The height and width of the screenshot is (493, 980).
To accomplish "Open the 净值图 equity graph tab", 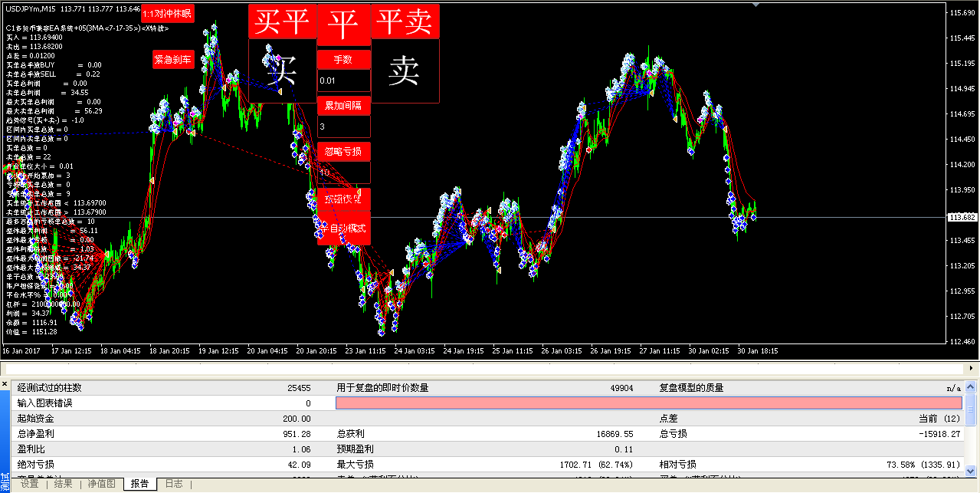I will (x=101, y=484).
